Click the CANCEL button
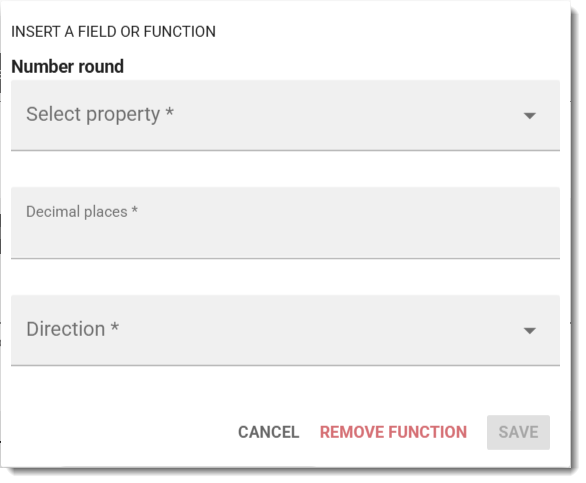The width and height of the screenshot is (586, 483). click(x=268, y=432)
